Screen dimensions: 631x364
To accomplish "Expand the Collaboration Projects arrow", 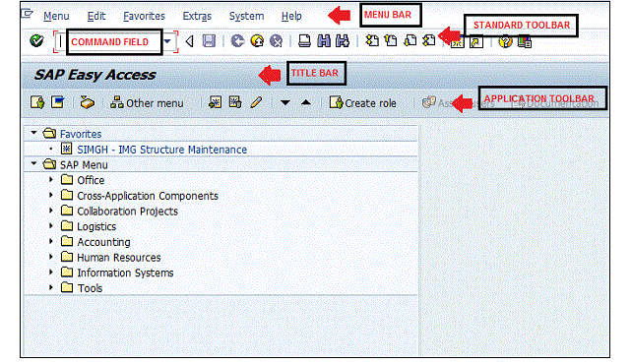I will (x=51, y=211).
